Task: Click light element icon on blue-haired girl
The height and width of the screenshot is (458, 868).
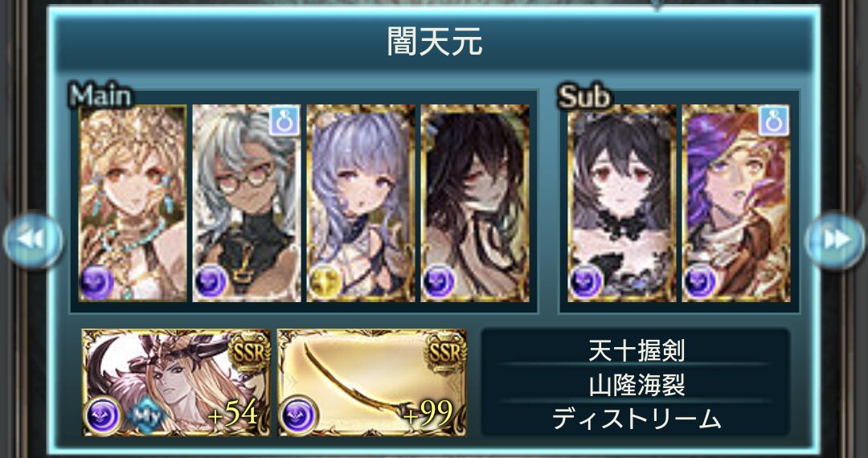Action: 325,282
